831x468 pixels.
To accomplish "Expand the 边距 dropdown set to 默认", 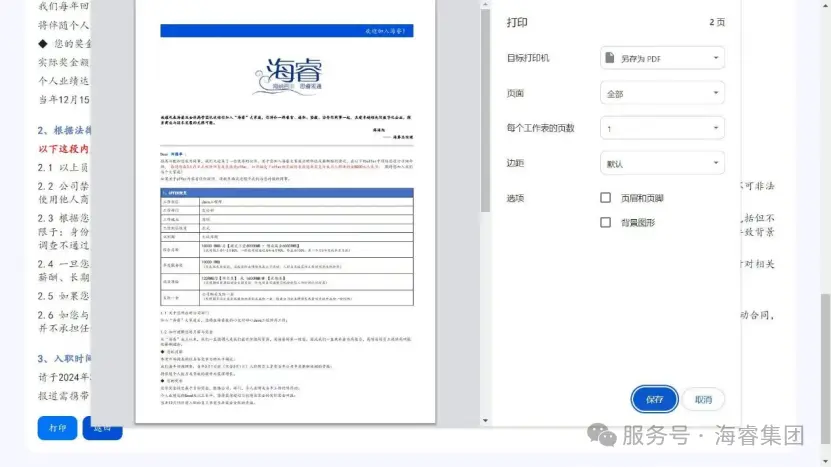I will (x=662, y=163).
